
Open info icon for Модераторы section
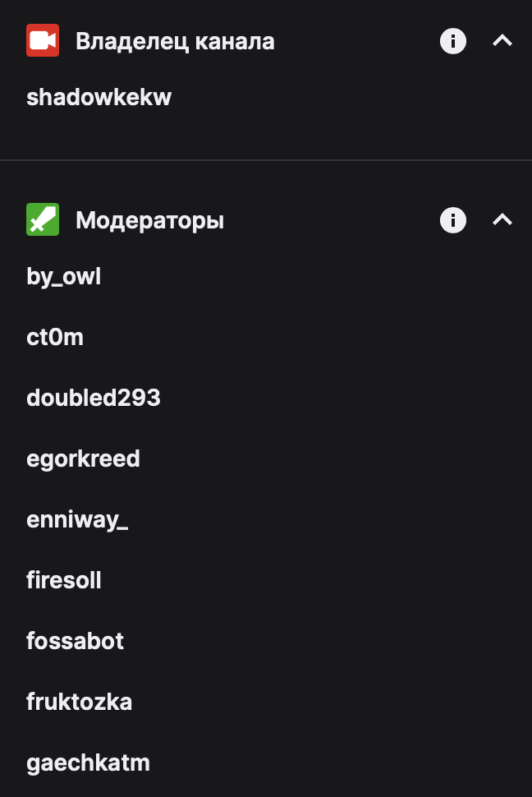pos(452,220)
